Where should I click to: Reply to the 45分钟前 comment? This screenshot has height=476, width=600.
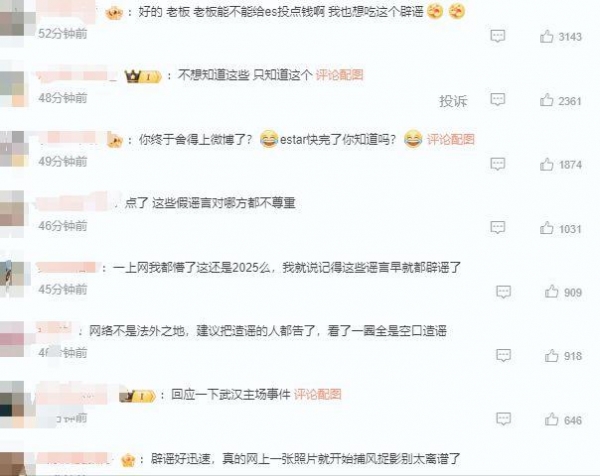(x=503, y=292)
